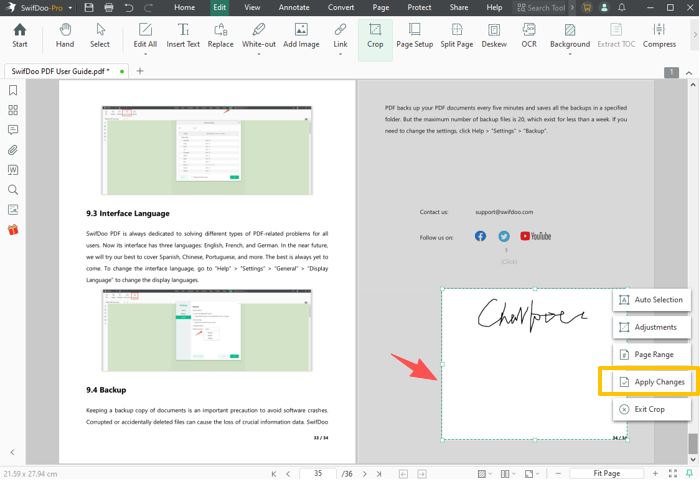
Task: Click the image sidebar icon
Action: [x=13, y=209]
